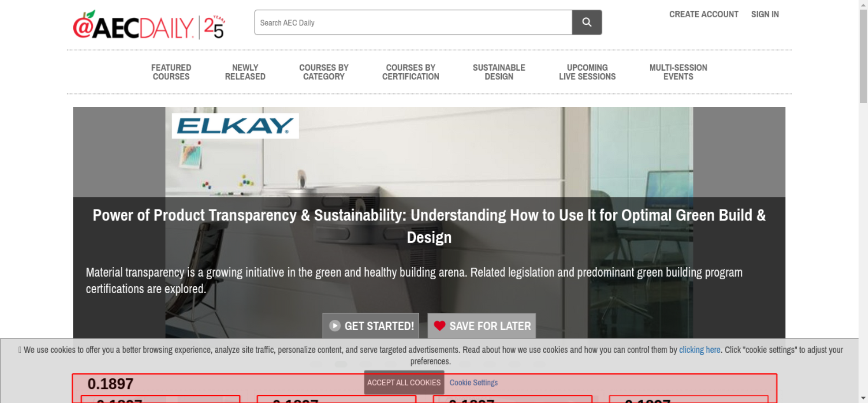
Task: Follow the "clicking here" cookie policy link
Action: tap(699, 350)
